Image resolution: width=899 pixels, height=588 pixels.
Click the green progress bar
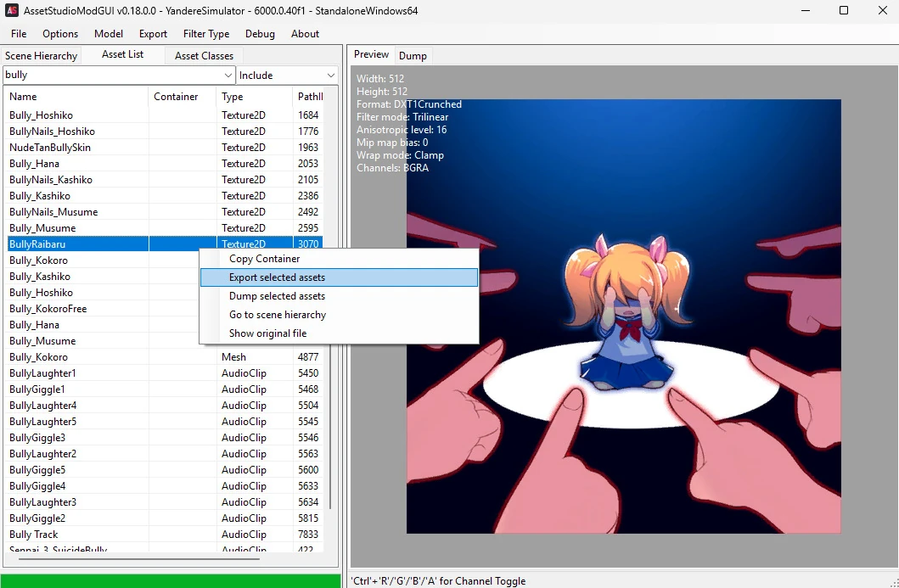click(171, 581)
